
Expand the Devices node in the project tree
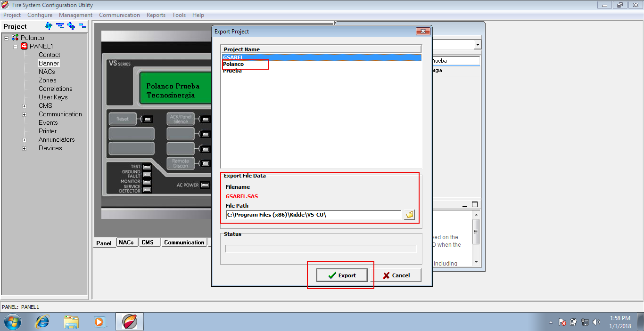coord(25,148)
